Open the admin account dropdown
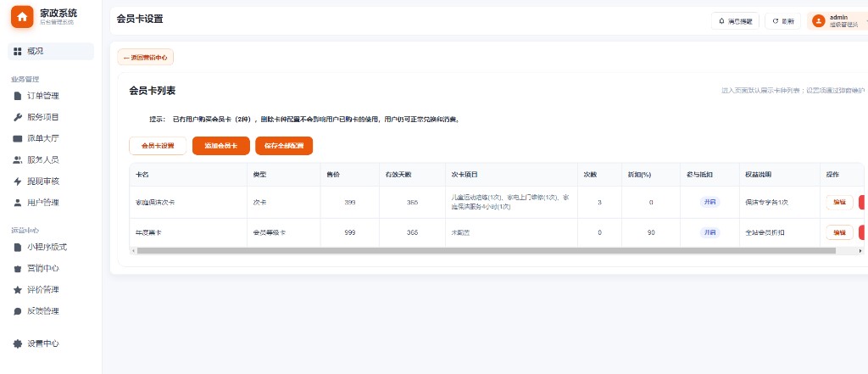The height and width of the screenshot is (374, 868). tap(837, 21)
